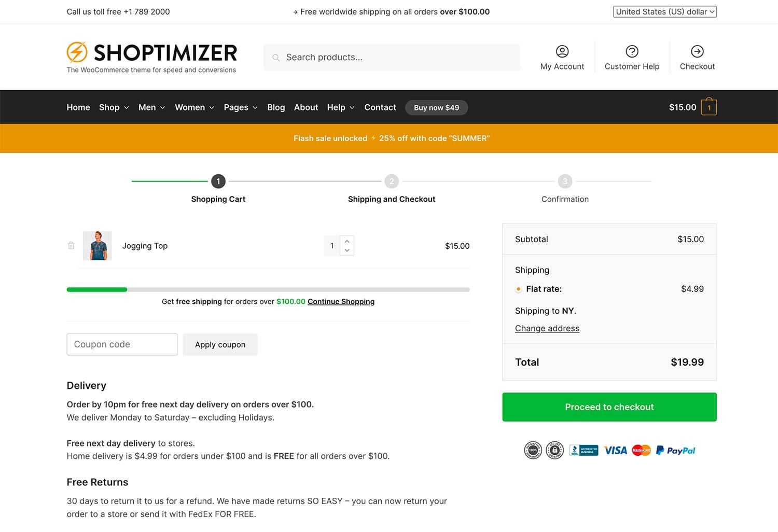Image resolution: width=778 pixels, height=532 pixels.
Task: Click the Flat rate $4.99 price
Action: [x=692, y=289]
